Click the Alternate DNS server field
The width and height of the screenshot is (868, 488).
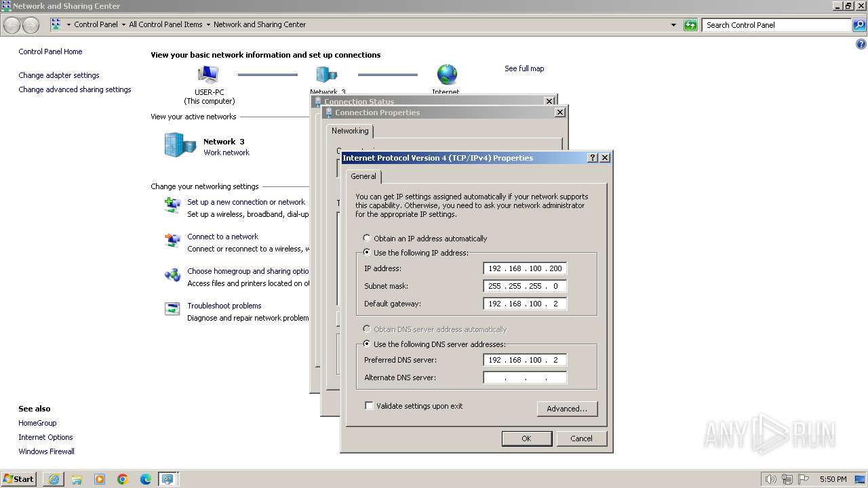(525, 378)
